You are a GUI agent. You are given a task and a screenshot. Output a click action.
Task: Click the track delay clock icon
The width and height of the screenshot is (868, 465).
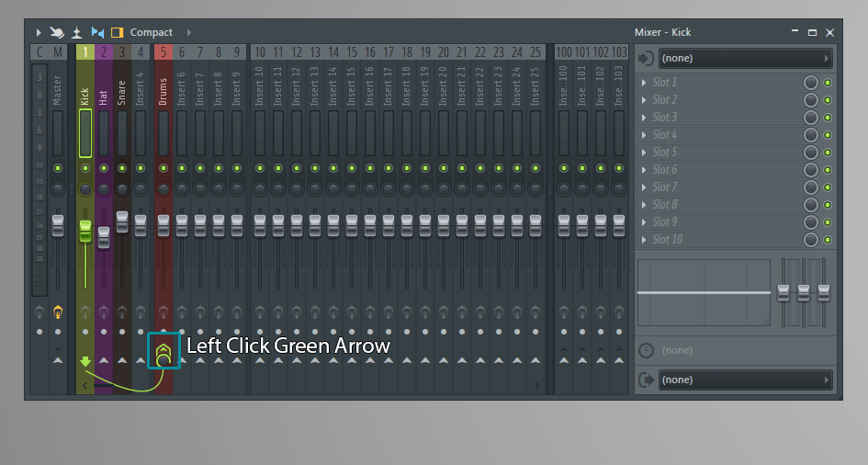pyautogui.click(x=646, y=350)
